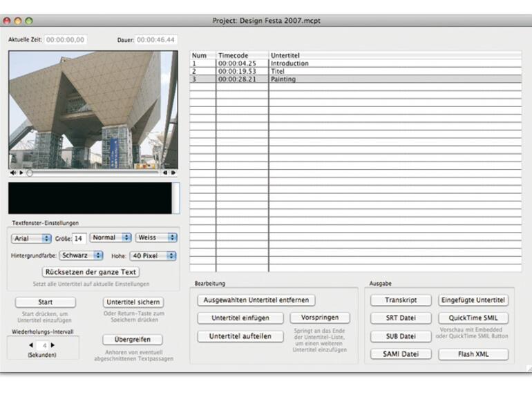Open the Normal font style dropdown
This screenshot has width=532, height=399.
(x=110, y=237)
